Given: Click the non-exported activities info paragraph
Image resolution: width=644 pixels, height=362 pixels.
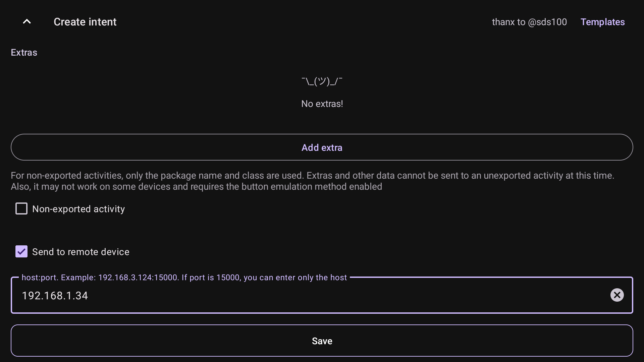Looking at the screenshot, I should coord(312,181).
